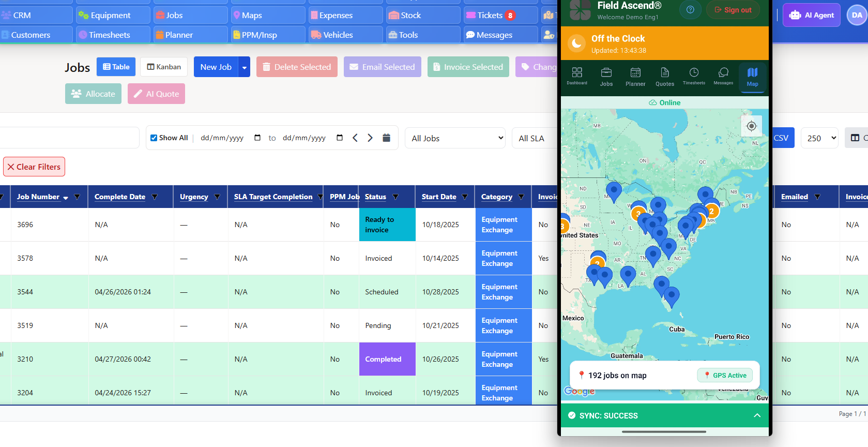Screen dimensions: 868x447
Task: Open filter on Urgency column
Action: coord(217,197)
